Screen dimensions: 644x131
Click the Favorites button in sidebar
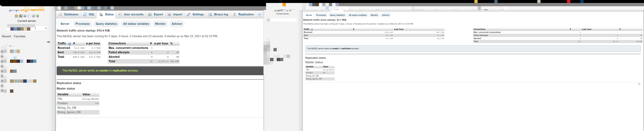[x=20, y=36]
